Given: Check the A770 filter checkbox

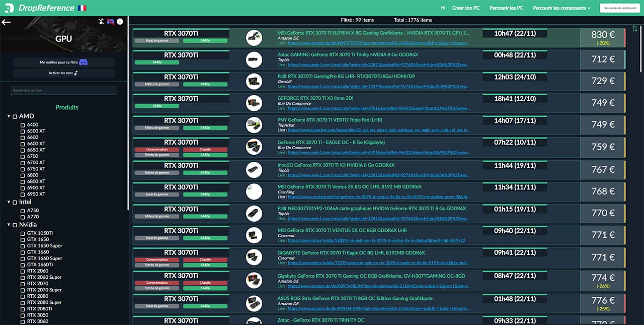Looking at the screenshot, I should point(23,217).
